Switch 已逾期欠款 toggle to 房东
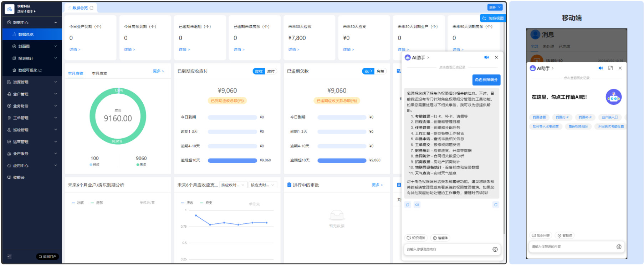This screenshot has width=644, height=265. [x=380, y=71]
